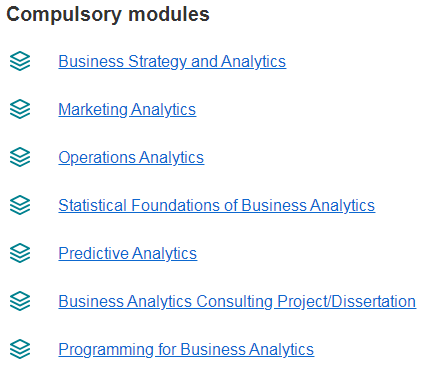Click the stack icon beside Marketing Analytics
431x375 pixels.
20,109
